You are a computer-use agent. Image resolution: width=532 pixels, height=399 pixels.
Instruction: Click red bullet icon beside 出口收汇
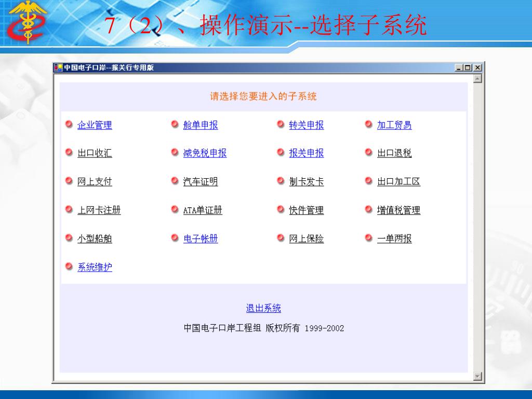pyautogui.click(x=69, y=152)
